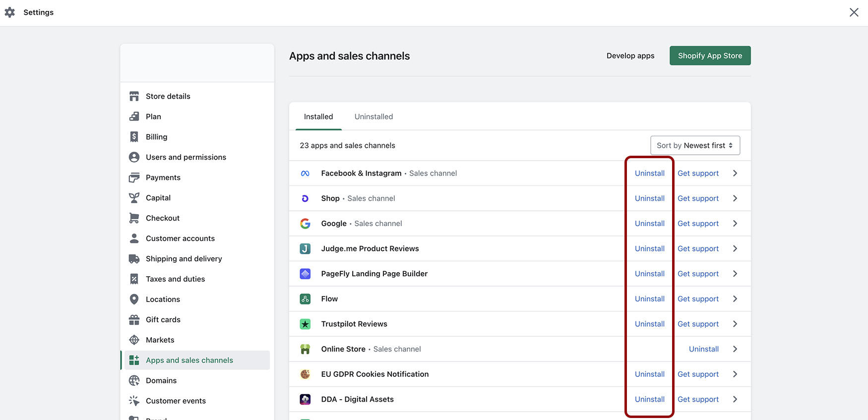Click the Domains globe icon
868x420 pixels.
134,381
